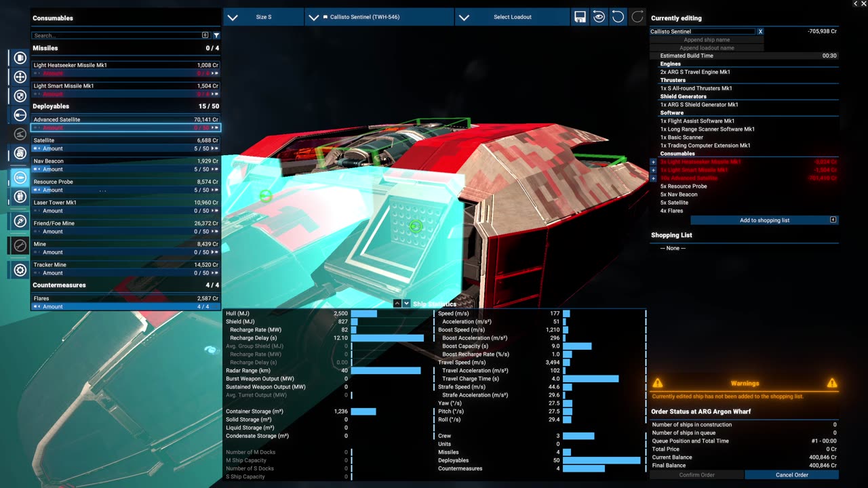Click the greyed-out redo arrow icon

coord(637,17)
